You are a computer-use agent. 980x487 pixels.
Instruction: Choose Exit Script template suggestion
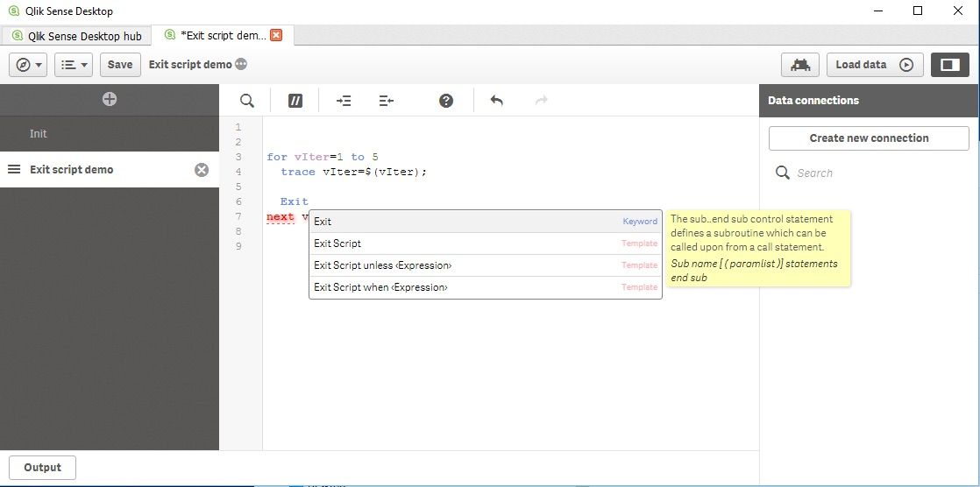point(486,243)
